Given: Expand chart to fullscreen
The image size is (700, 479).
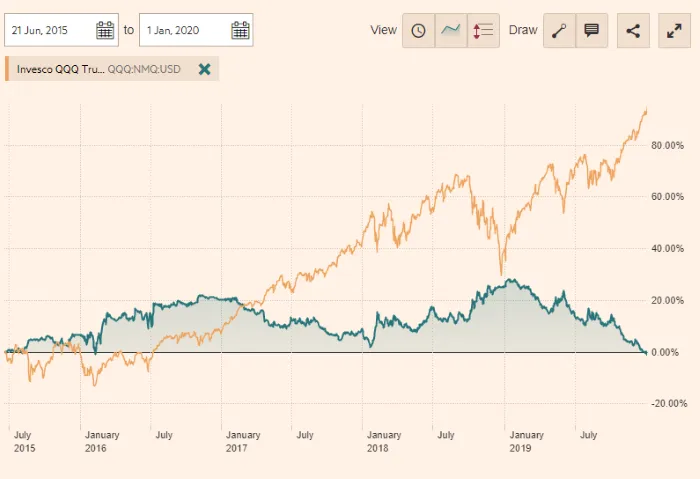Looking at the screenshot, I should [x=673, y=30].
